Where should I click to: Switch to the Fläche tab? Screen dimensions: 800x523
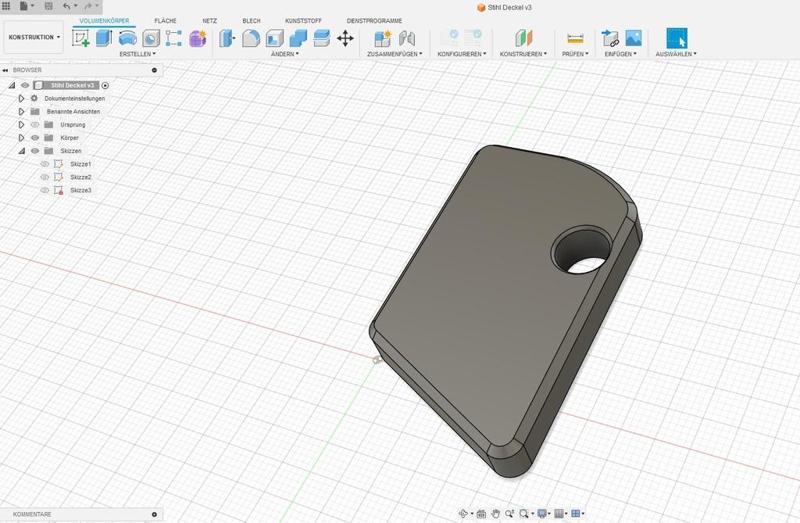(165, 20)
